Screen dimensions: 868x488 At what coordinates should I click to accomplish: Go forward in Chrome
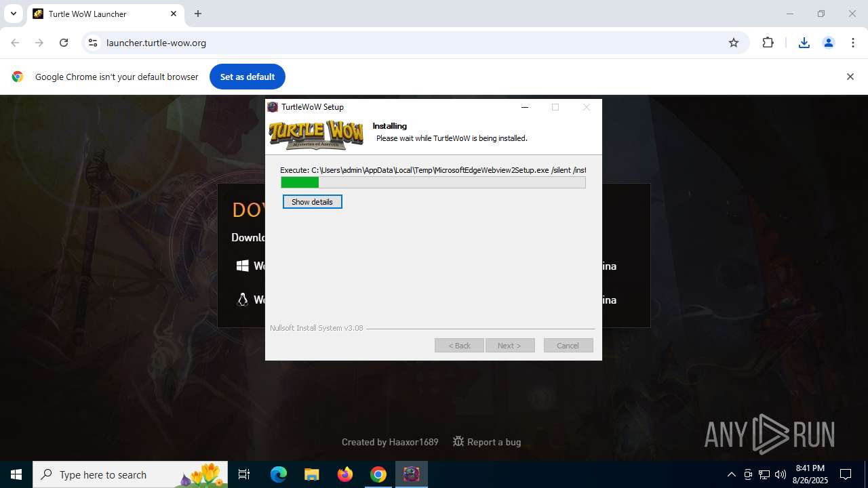point(39,43)
